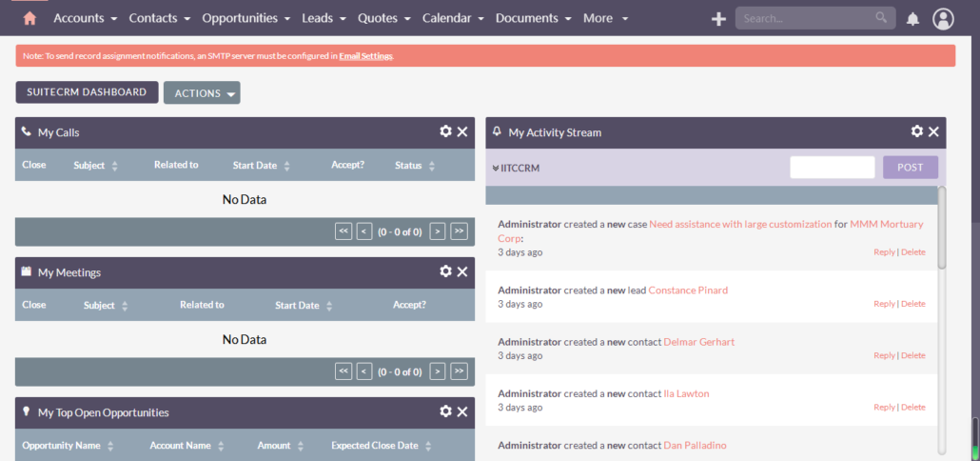Open the Opportunities menu

(245, 18)
